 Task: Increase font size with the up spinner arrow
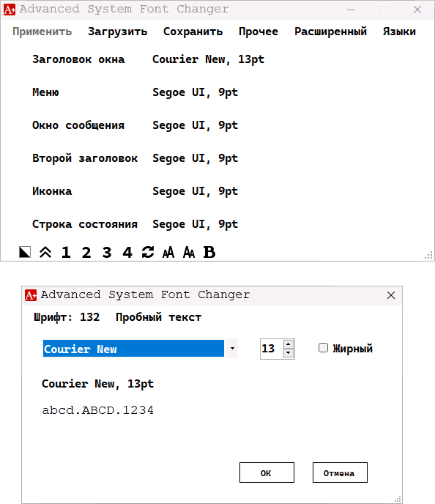[x=289, y=344]
